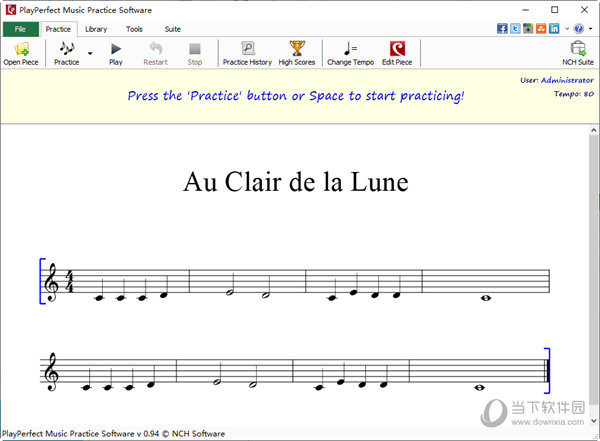Minimize the PlayPerfect window
The width and height of the screenshot is (600, 441).
click(526, 10)
